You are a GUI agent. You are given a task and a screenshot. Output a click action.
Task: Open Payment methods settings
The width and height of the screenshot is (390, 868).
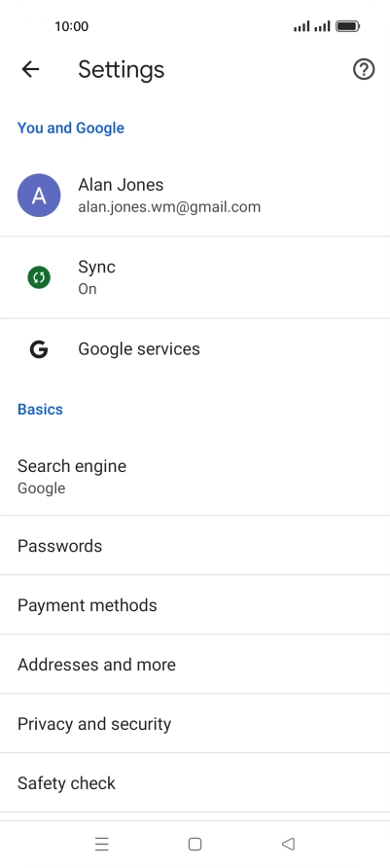click(195, 605)
